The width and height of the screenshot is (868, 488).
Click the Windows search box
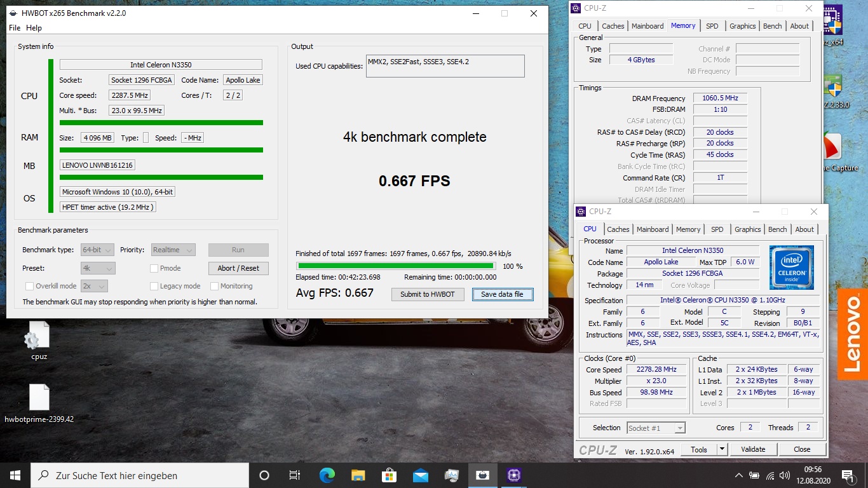(x=140, y=475)
